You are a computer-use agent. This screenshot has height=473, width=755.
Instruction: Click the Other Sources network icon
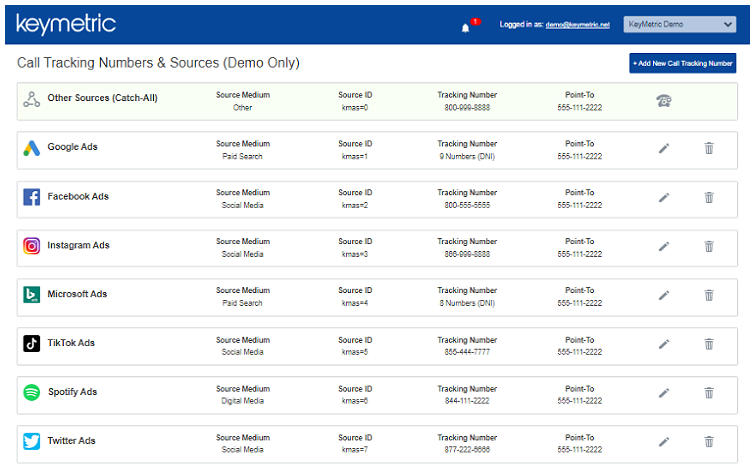pos(32,99)
